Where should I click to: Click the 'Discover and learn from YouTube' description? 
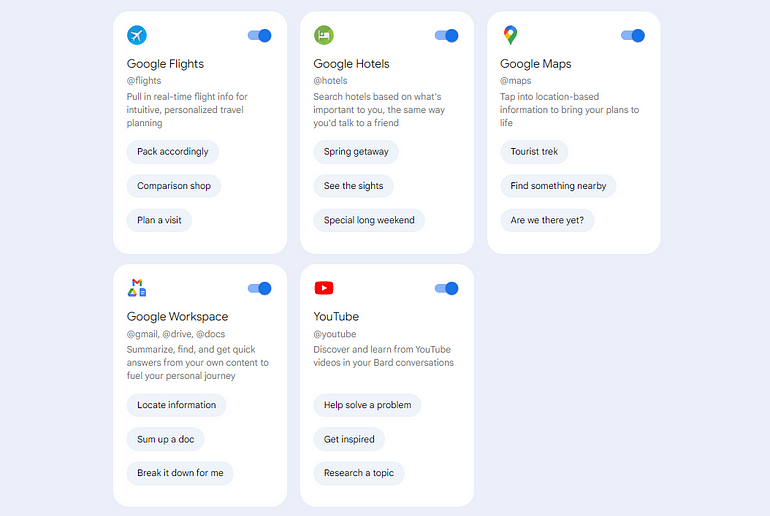click(x=384, y=356)
